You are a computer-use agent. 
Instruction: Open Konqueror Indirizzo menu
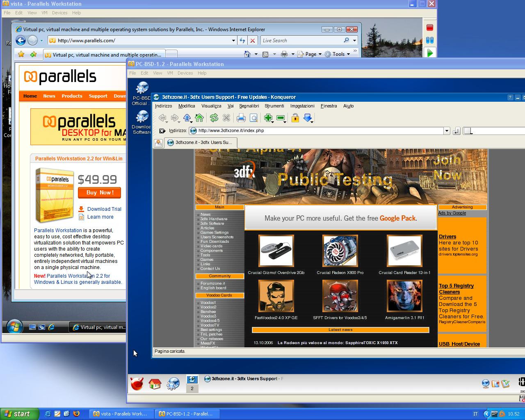point(163,106)
